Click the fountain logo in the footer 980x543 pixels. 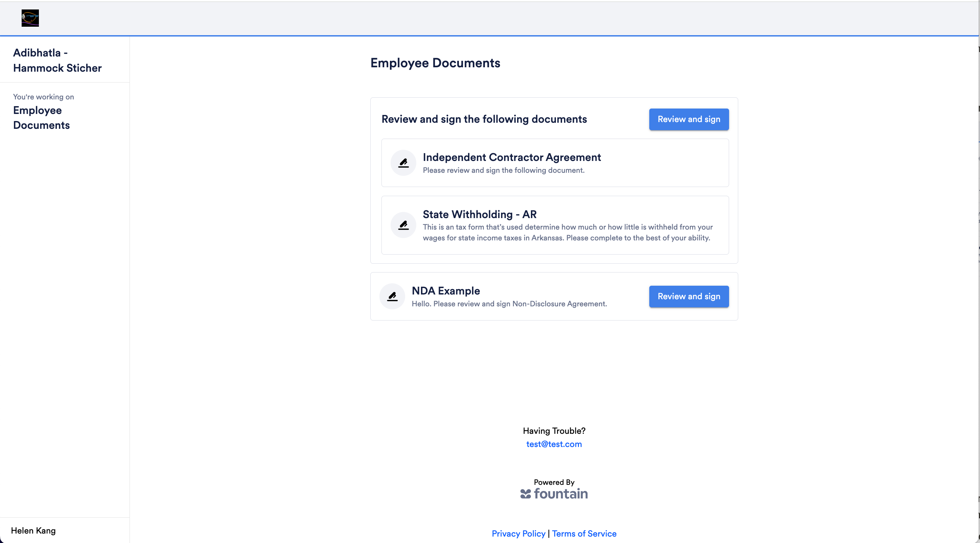click(x=554, y=494)
